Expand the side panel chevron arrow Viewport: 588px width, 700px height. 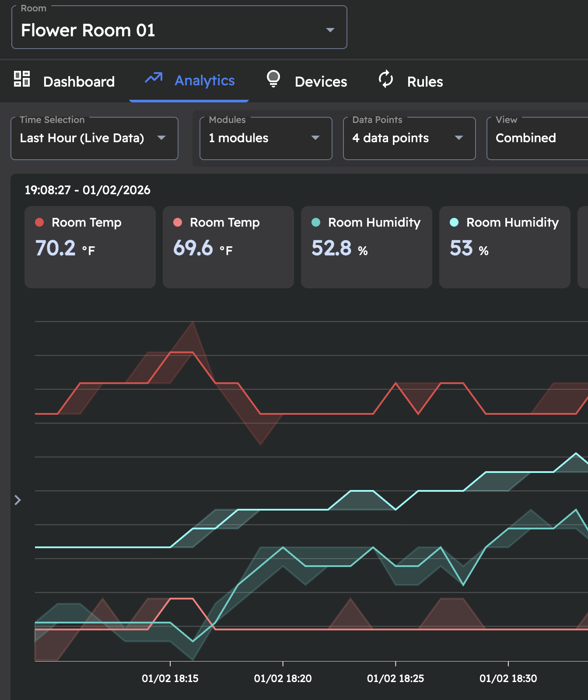point(17,500)
